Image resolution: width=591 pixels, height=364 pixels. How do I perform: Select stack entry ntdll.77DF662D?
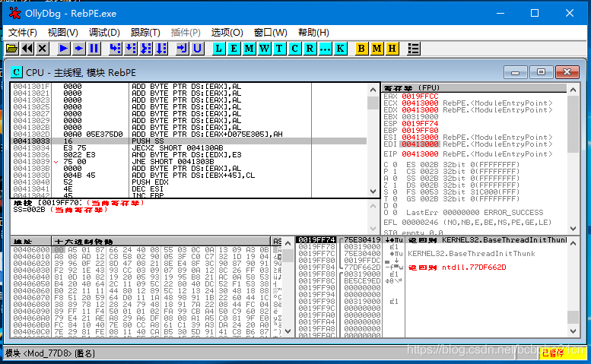(x=474, y=267)
